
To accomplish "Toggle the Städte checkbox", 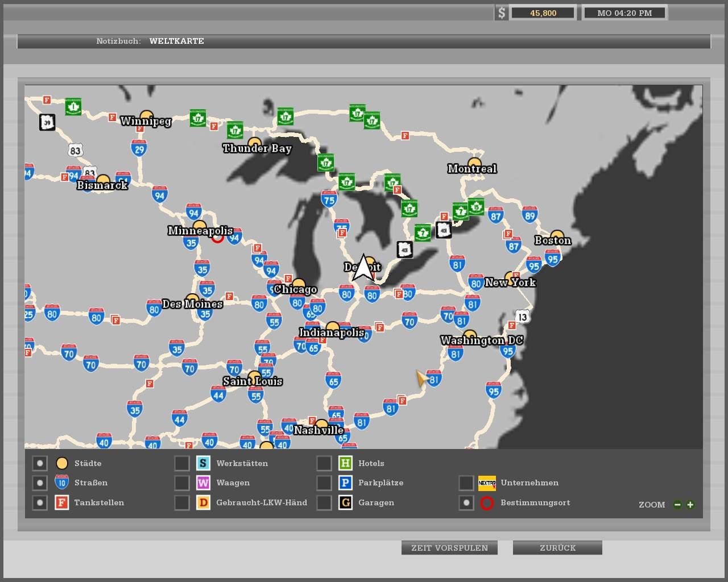I will 39,463.
